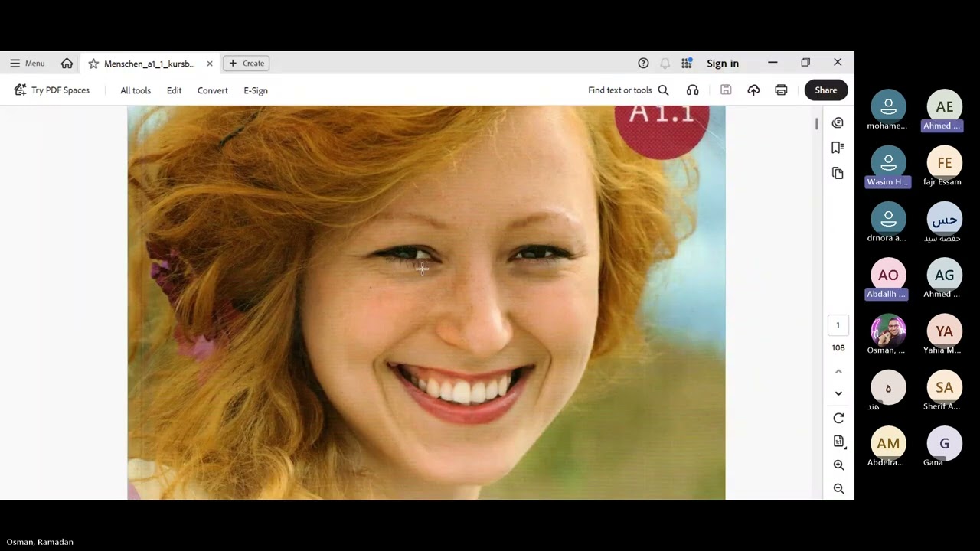Select participant avatar FE fajr Essam
This screenshot has height=551, width=980.
click(x=945, y=163)
